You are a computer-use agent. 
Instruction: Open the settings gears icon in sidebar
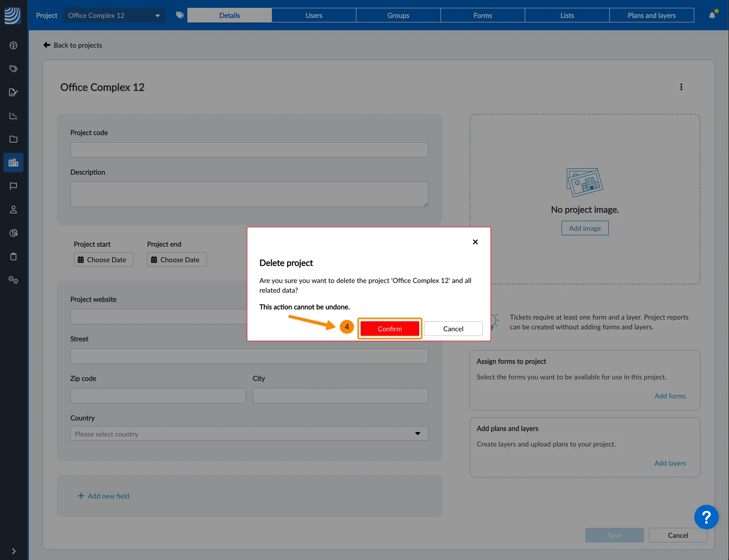(x=13, y=280)
